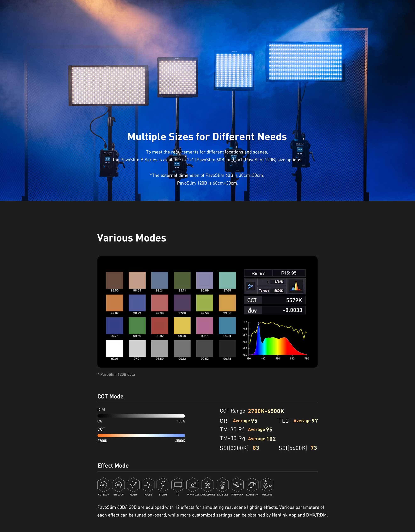Click the CANDLE/FIRE flame icon

[207, 485]
